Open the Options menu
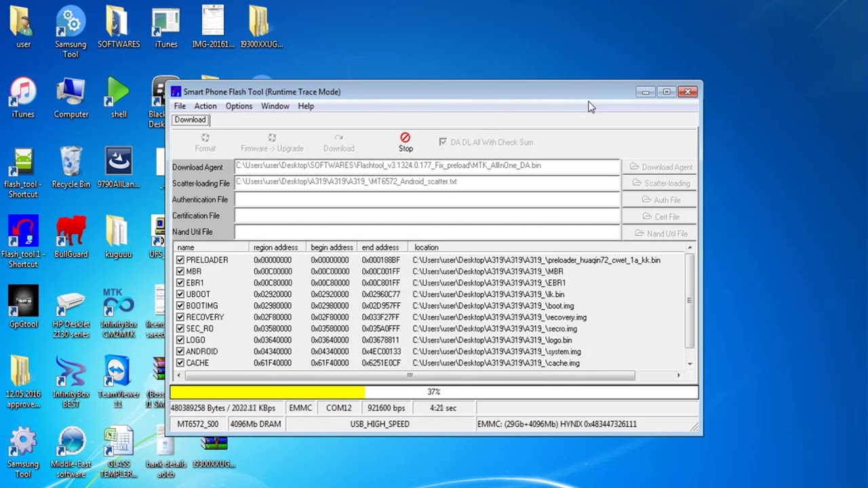 (x=239, y=106)
